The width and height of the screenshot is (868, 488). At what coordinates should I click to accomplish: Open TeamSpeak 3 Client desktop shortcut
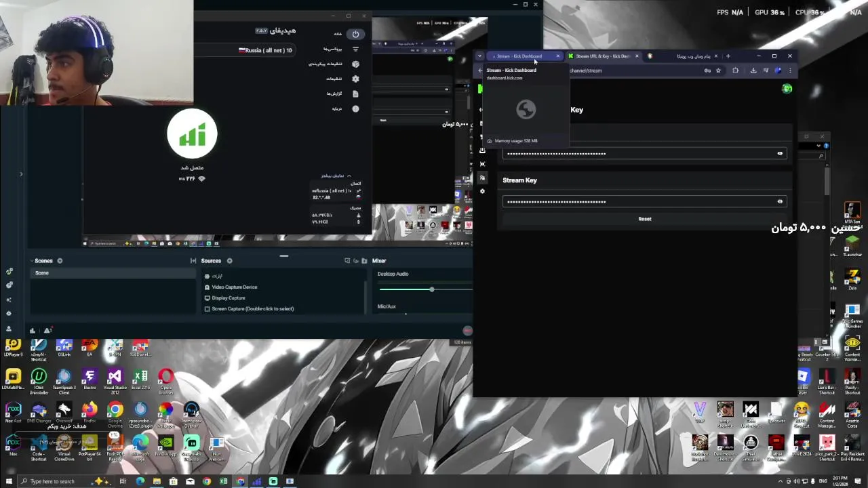pyautogui.click(x=64, y=381)
